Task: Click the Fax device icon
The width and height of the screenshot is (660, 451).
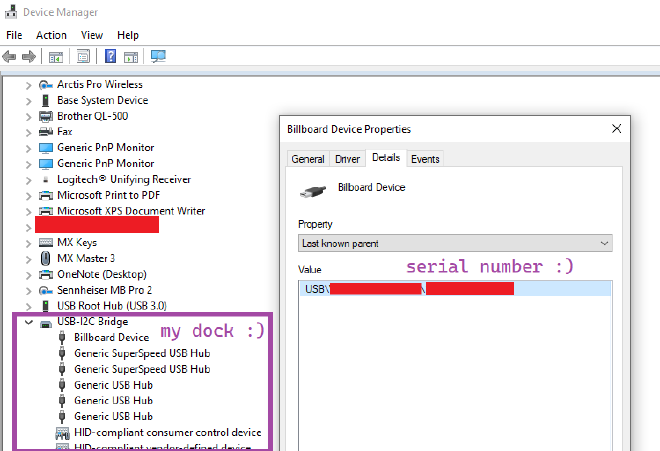Action: coord(45,132)
